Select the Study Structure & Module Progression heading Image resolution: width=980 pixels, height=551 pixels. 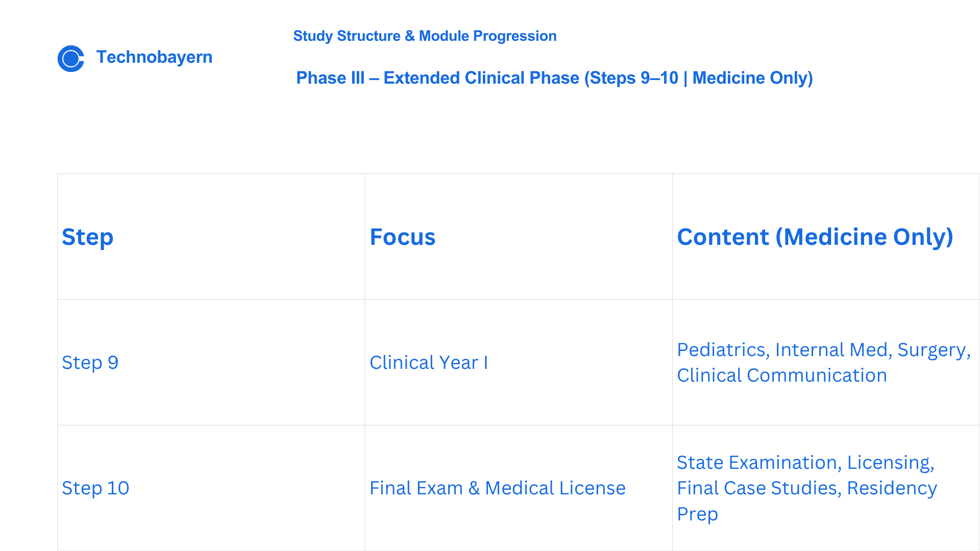pyautogui.click(x=425, y=36)
